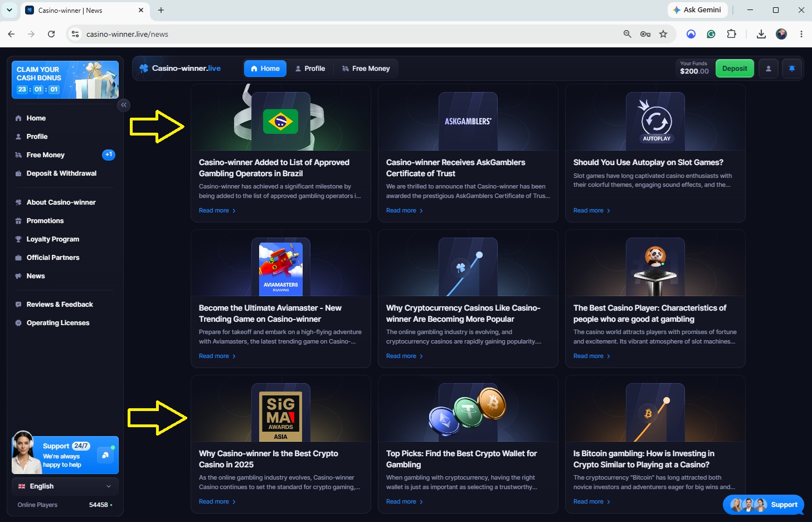
Task: Open the tab search dropdown arrow
Action: pyautogui.click(x=9, y=10)
